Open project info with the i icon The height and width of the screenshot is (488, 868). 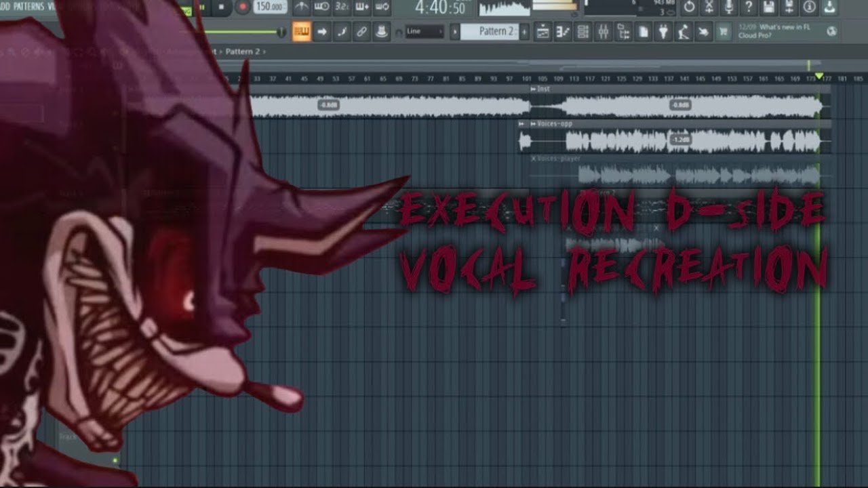click(x=810, y=7)
